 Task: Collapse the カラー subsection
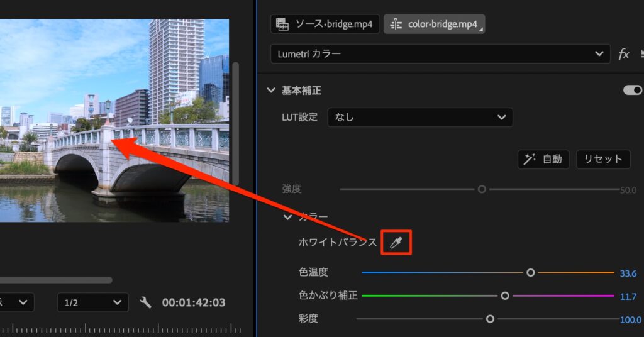[x=288, y=217]
